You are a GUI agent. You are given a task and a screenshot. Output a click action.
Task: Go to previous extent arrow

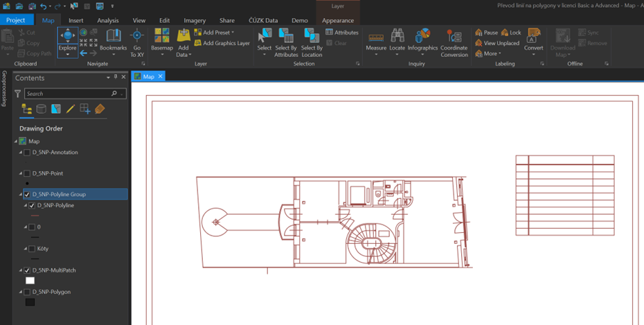83,53
